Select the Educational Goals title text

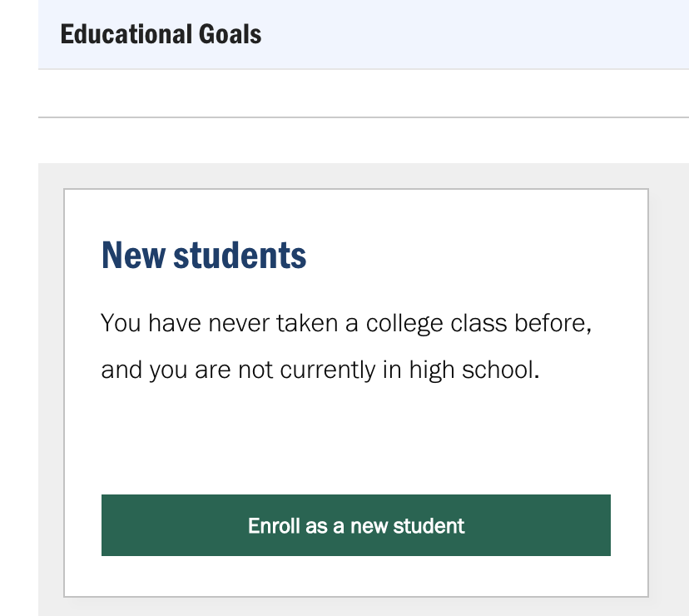(161, 34)
